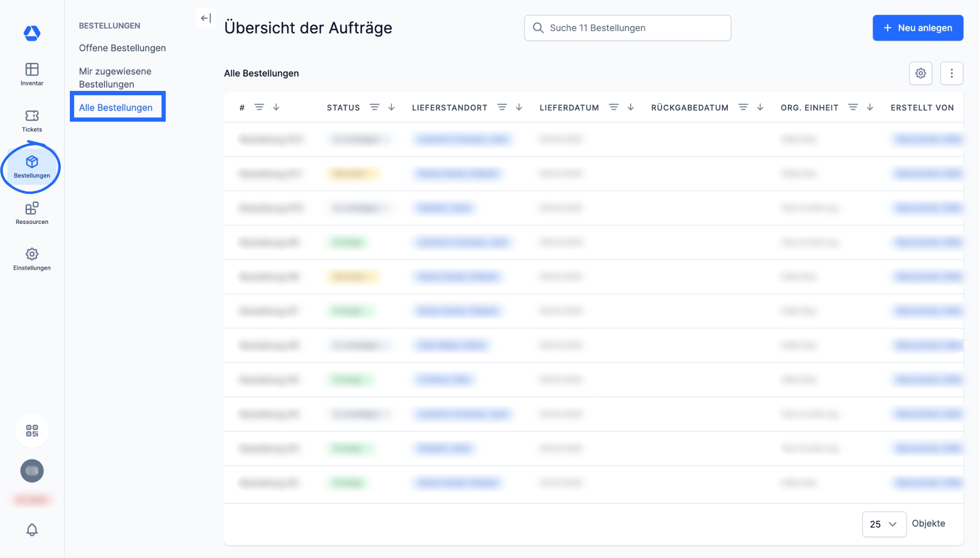Sort by Status column arrow
This screenshot has height=558, width=980.
click(x=391, y=107)
